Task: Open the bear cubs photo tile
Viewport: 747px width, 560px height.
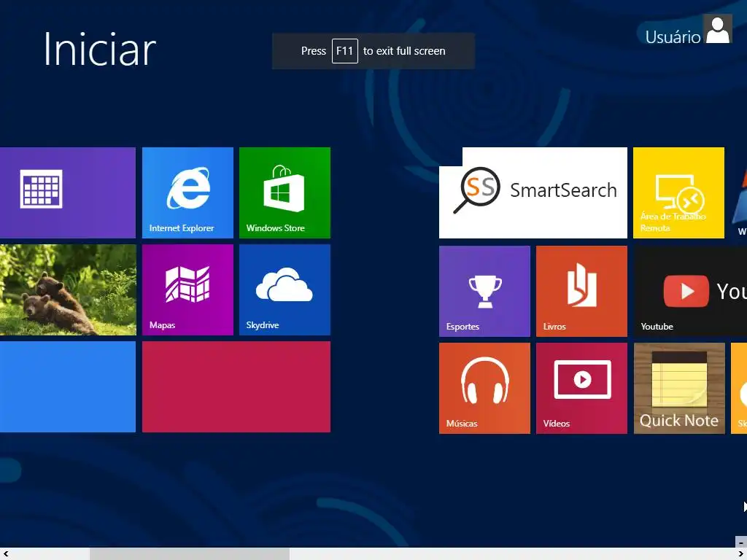Action: point(68,289)
